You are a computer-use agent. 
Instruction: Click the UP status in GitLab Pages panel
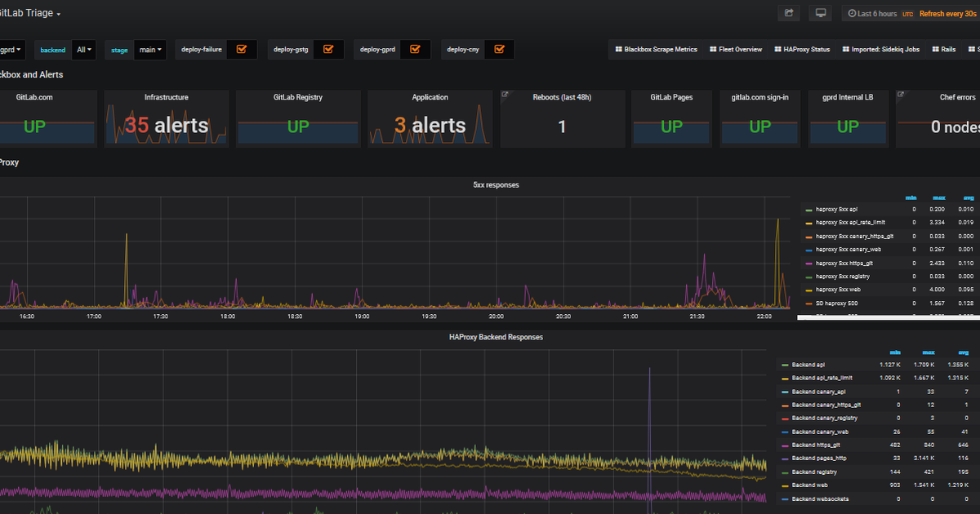(671, 126)
